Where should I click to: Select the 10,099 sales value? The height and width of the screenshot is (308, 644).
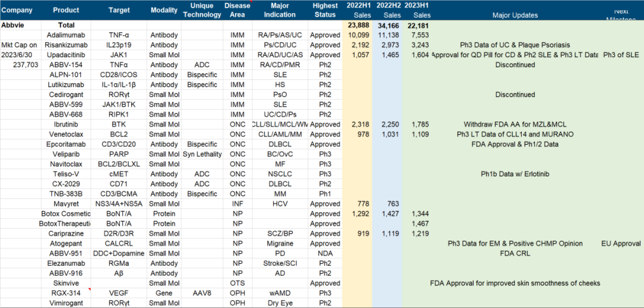click(x=357, y=35)
